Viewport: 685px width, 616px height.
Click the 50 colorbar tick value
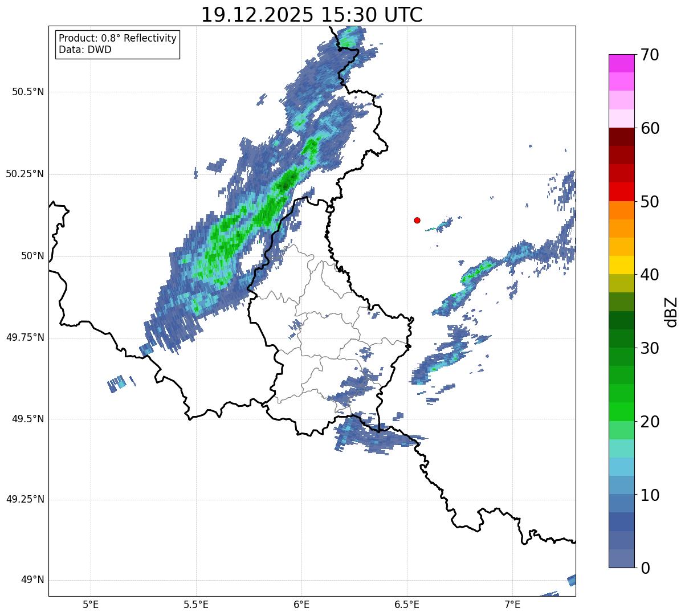coord(650,202)
